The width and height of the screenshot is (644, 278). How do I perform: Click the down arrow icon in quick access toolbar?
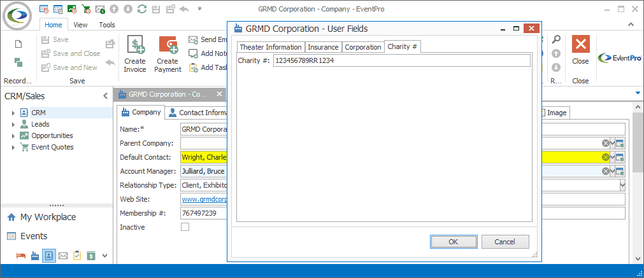(x=128, y=9)
